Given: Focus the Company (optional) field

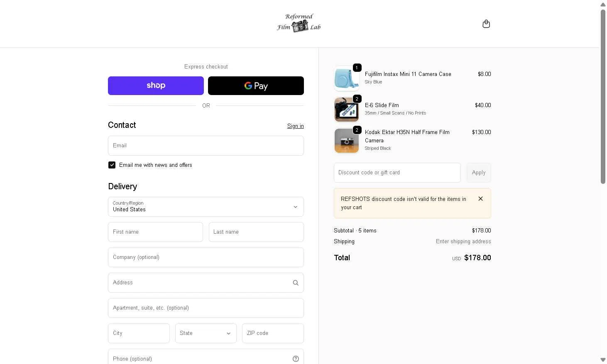Looking at the screenshot, I should (206, 257).
